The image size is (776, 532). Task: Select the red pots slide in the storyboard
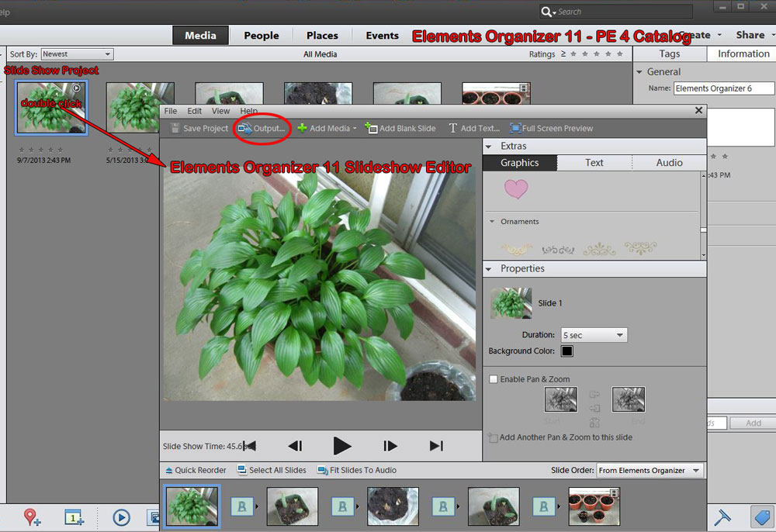(x=594, y=506)
